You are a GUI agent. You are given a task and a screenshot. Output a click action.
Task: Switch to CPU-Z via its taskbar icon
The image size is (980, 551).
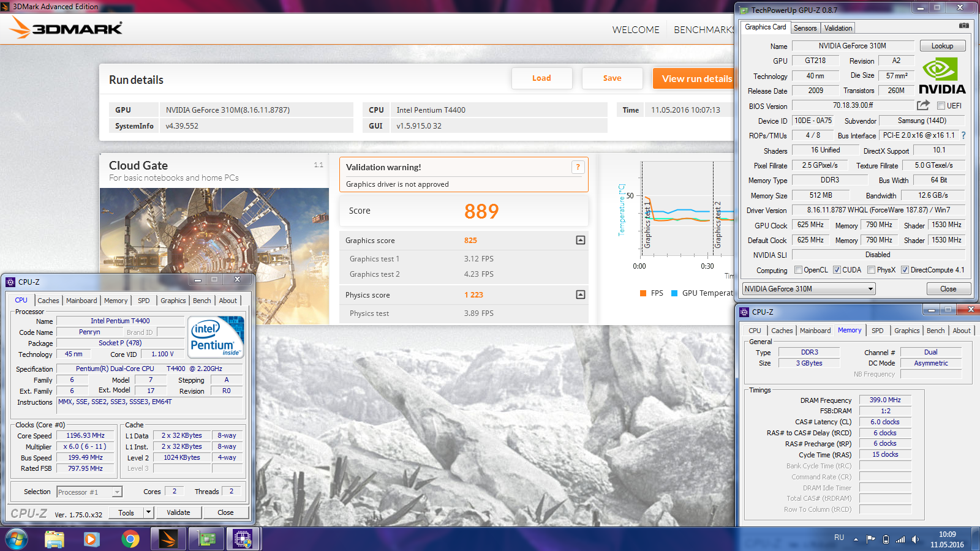[243, 539]
